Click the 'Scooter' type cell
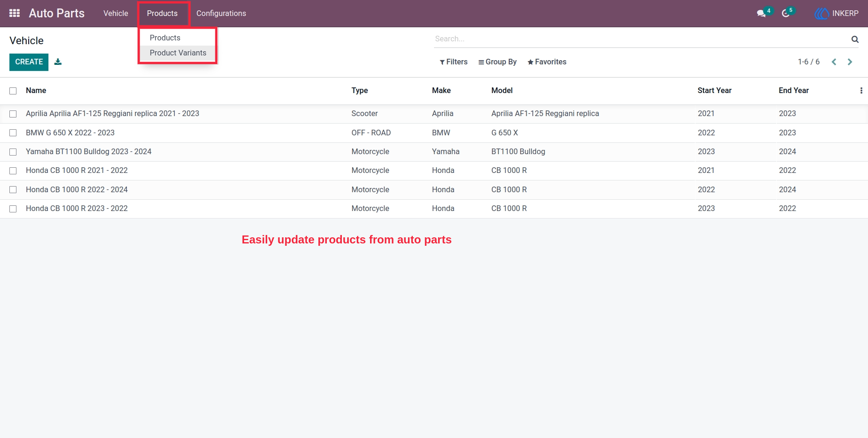The image size is (868, 438). pyautogui.click(x=364, y=114)
